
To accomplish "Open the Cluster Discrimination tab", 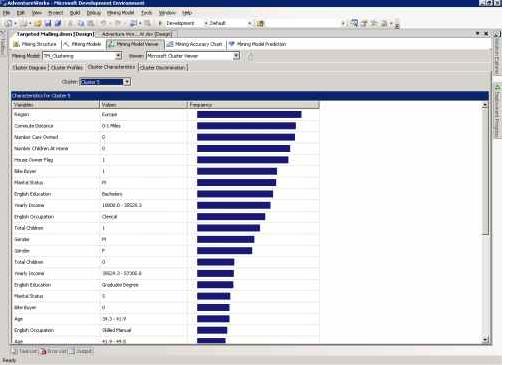I will point(163,67).
